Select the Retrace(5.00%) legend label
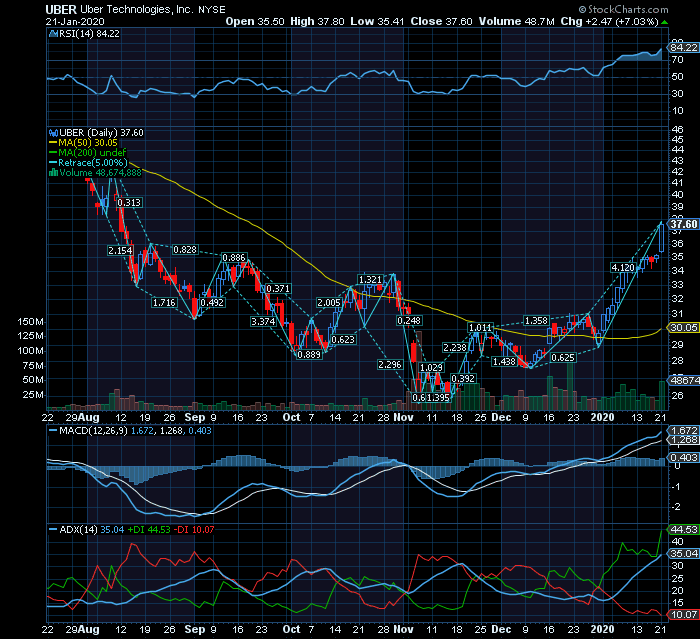This screenshot has height=639, width=700. click(93, 163)
